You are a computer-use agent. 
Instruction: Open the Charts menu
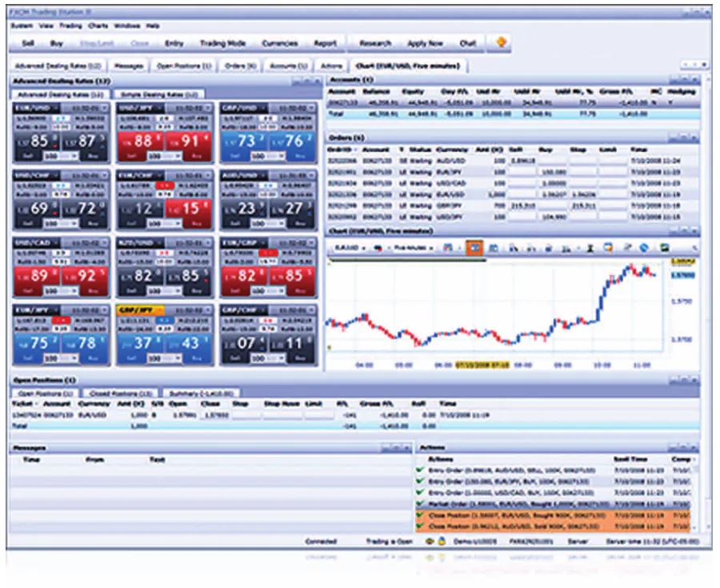(98, 26)
